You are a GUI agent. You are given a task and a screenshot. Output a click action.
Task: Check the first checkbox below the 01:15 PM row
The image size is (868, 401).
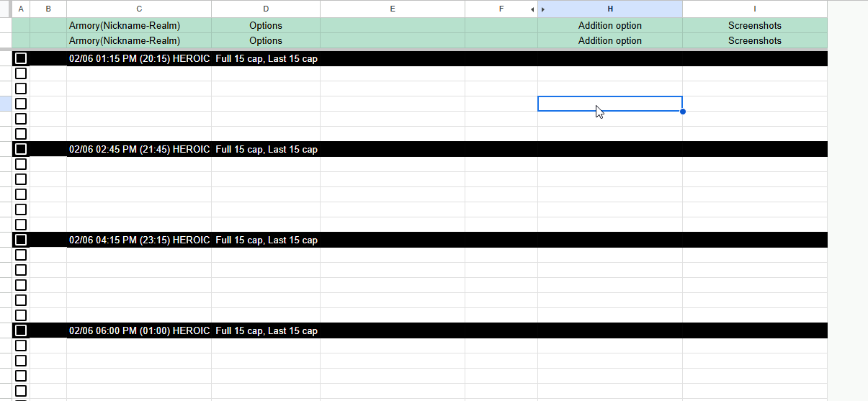[21, 73]
